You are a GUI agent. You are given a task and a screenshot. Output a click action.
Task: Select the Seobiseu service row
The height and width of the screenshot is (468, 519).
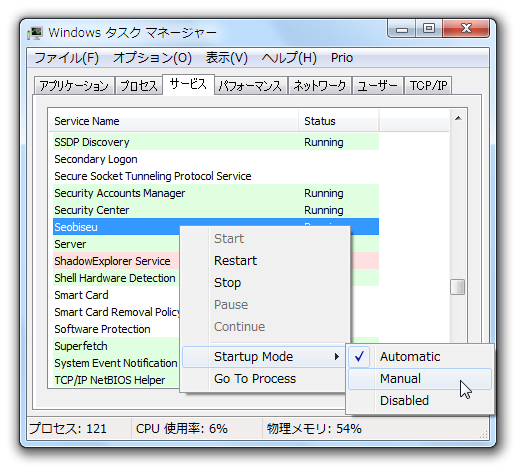[x=216, y=227]
